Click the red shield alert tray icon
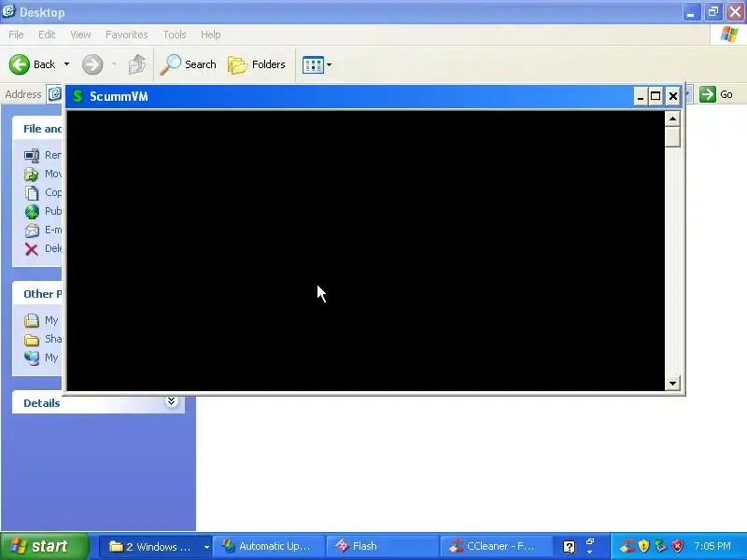 tap(677, 546)
